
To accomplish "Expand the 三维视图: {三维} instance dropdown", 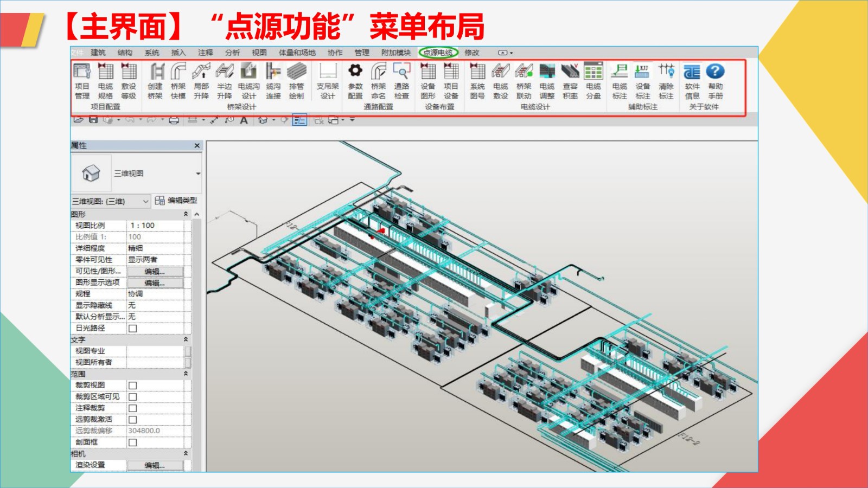I will [145, 201].
